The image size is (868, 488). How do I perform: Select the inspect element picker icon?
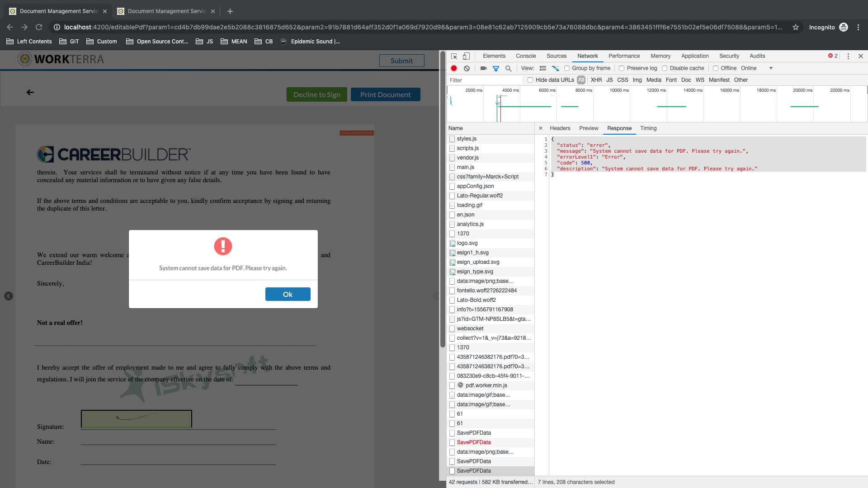pos(454,56)
